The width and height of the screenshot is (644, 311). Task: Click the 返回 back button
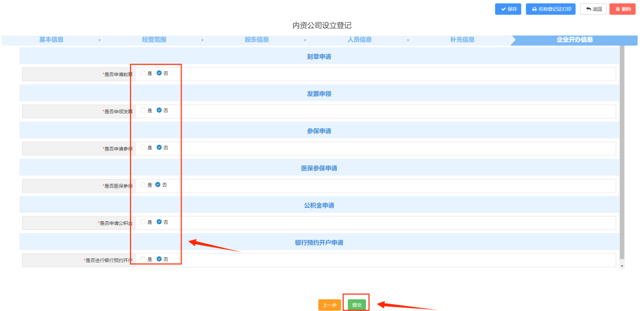(x=593, y=9)
